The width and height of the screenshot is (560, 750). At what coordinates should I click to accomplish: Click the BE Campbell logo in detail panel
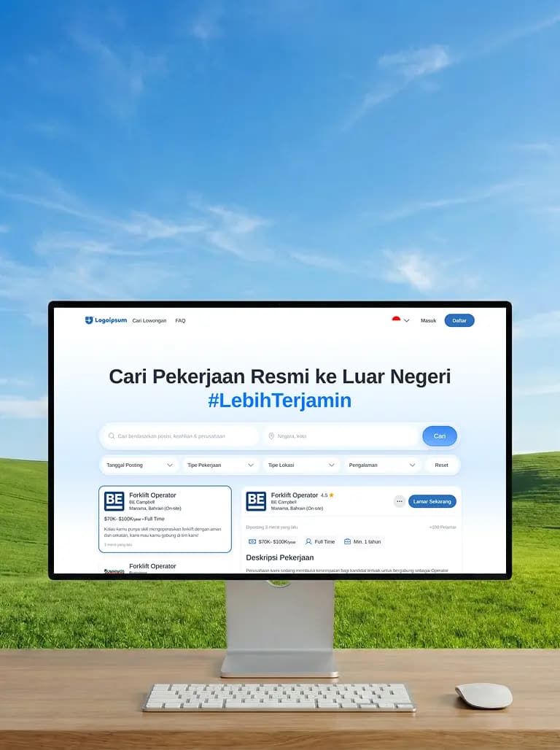point(256,501)
